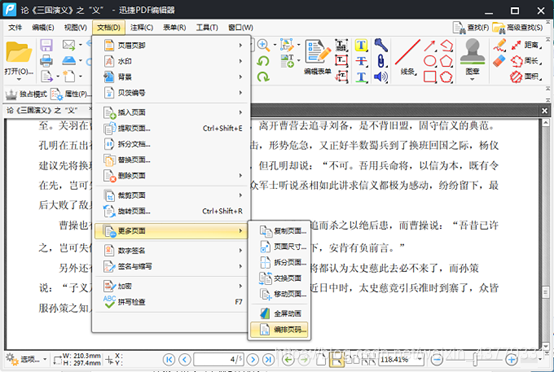The width and height of the screenshot is (554, 372).
Task: Click the scanner icon in toolbar
Action: coord(69,61)
